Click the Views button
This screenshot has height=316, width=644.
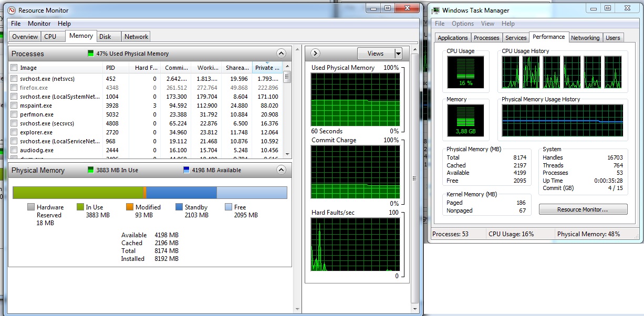(376, 54)
